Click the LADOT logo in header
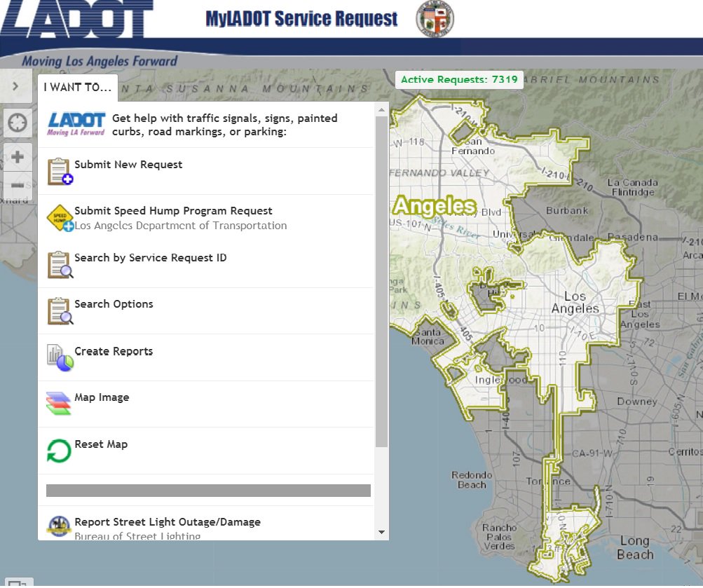This screenshot has width=703, height=588. 76,19
